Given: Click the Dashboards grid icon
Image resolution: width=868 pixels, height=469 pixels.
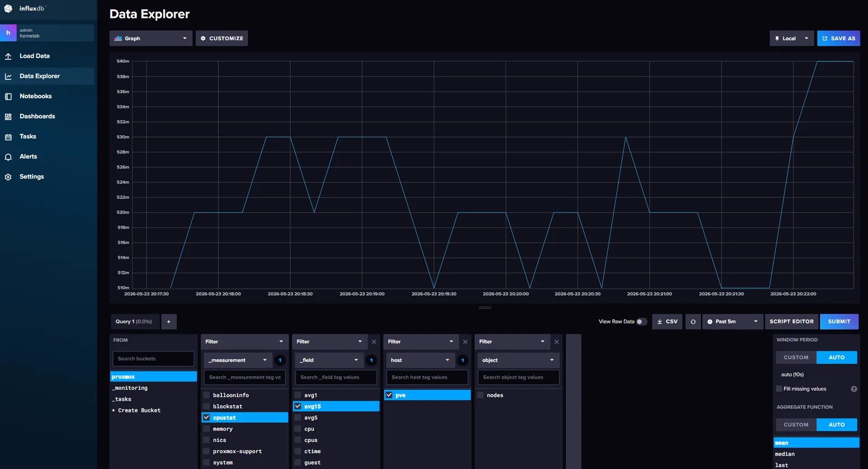Looking at the screenshot, I should click(8, 117).
